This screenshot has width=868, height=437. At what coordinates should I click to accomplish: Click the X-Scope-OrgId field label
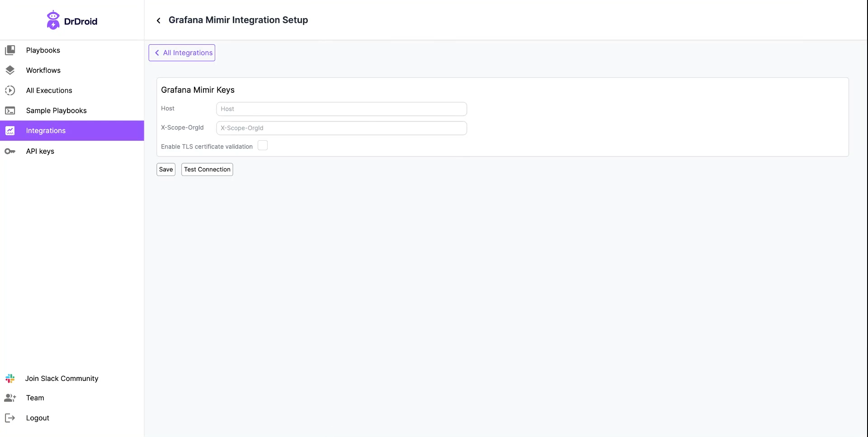[x=182, y=128]
